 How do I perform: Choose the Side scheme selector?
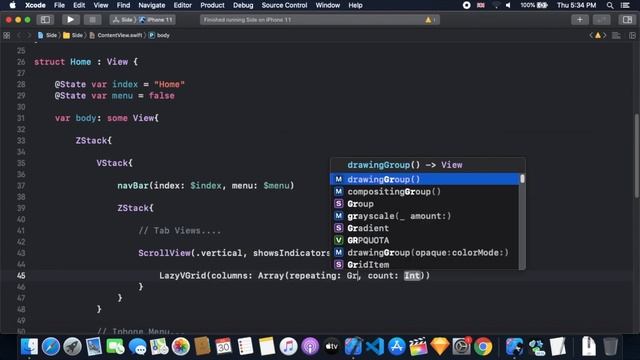(x=123, y=20)
